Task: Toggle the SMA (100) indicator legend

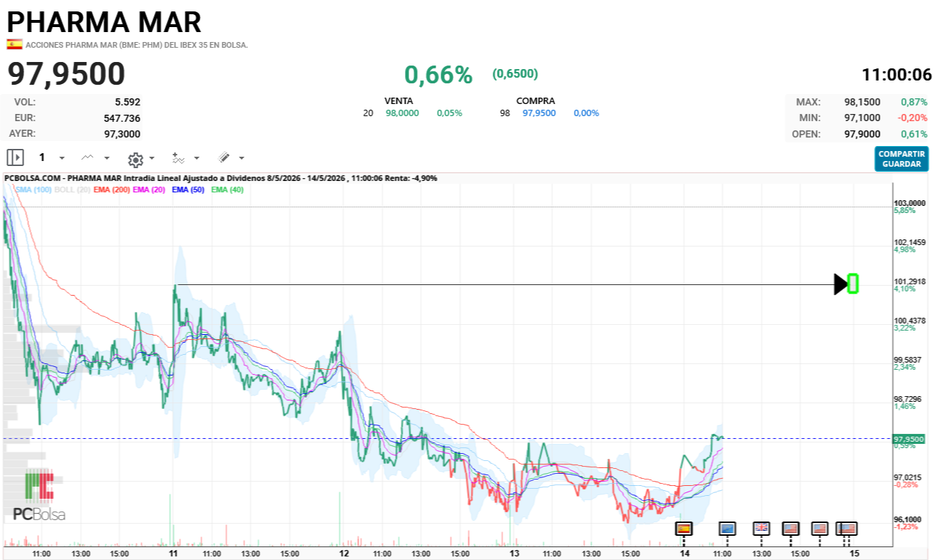Action: 34,190
